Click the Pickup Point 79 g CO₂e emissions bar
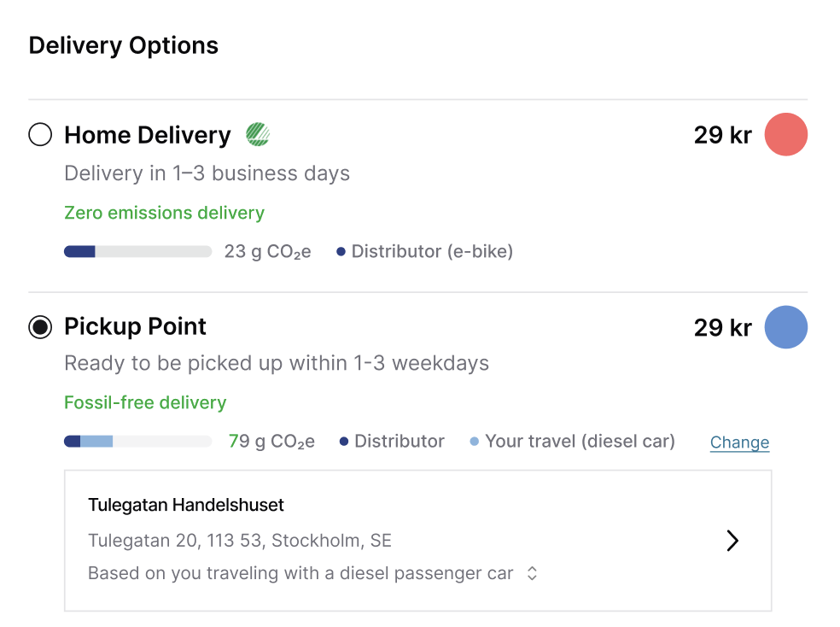This screenshot has width=840, height=627. tap(137, 442)
